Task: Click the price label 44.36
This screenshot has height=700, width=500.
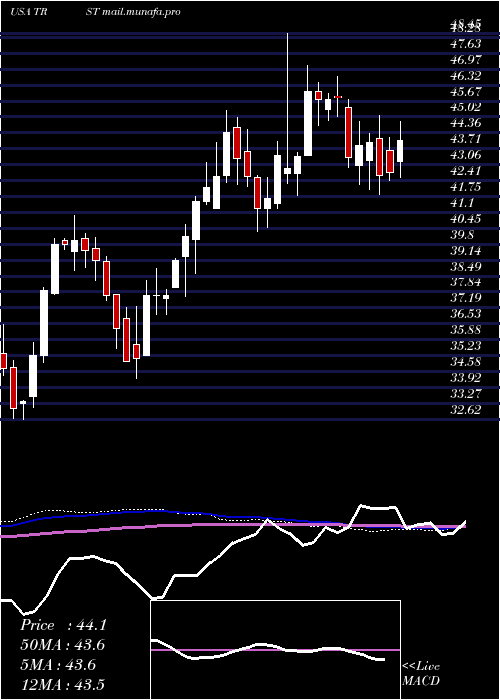Action: click(466, 123)
